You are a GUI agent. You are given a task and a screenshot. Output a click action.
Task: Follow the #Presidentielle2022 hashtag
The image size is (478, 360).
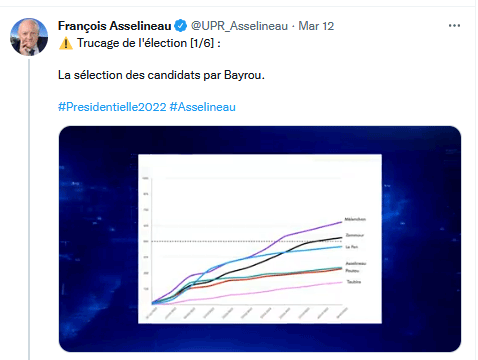click(112, 107)
